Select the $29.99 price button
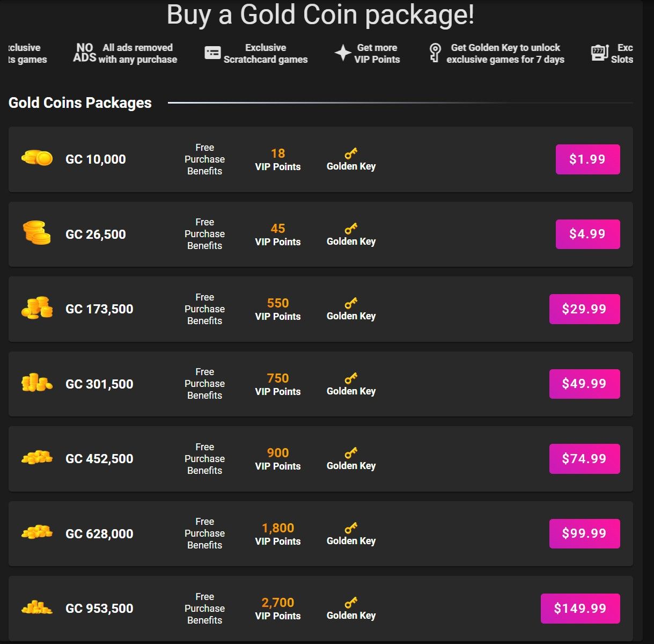The width and height of the screenshot is (654, 644). click(x=584, y=309)
